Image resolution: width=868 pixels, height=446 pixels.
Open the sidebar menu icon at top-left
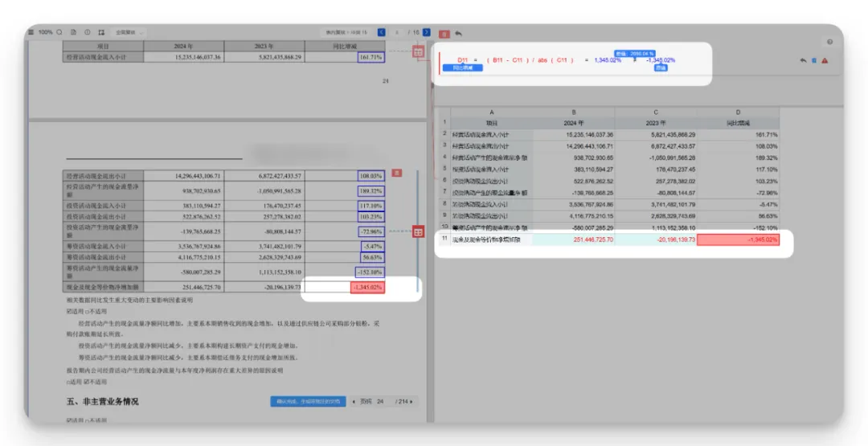point(31,32)
